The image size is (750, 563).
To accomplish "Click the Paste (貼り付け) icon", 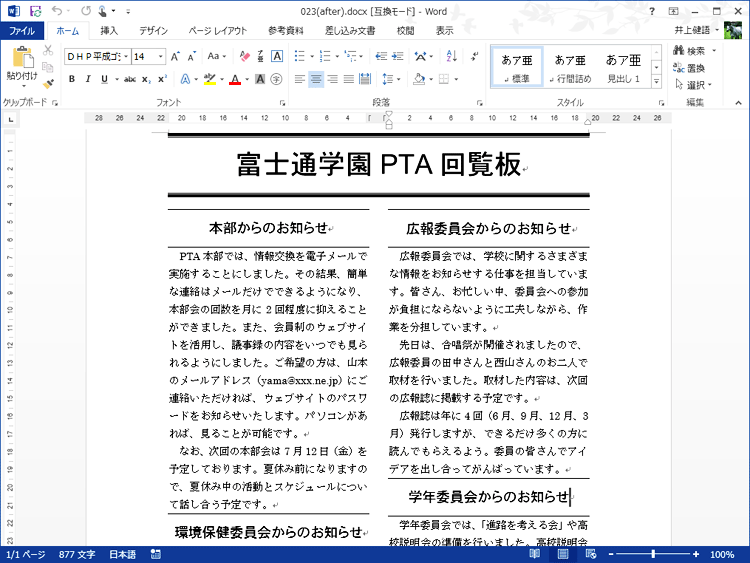I will pyautogui.click(x=22, y=58).
